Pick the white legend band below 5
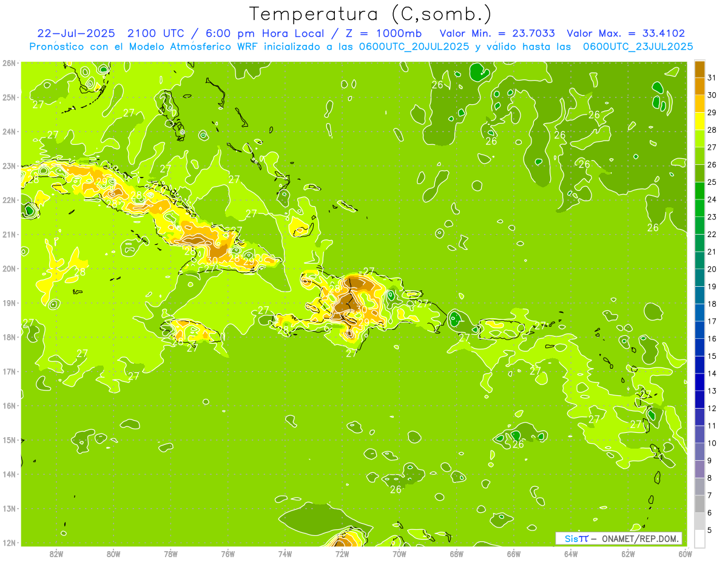 tap(700, 538)
